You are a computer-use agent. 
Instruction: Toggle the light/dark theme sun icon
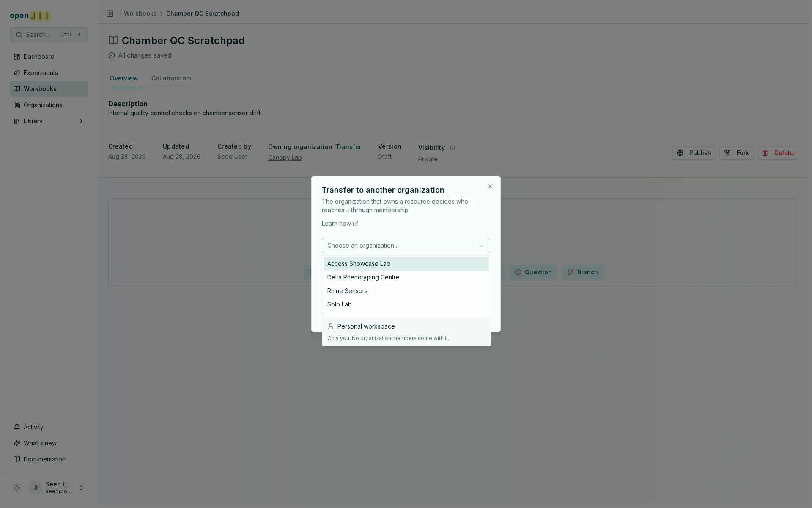coord(17,488)
